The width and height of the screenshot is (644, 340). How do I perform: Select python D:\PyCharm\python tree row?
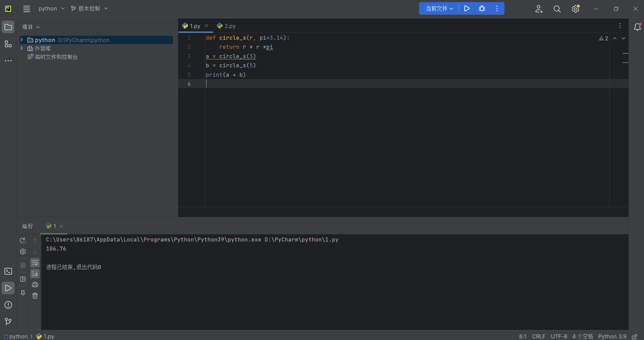pyautogui.click(x=96, y=40)
